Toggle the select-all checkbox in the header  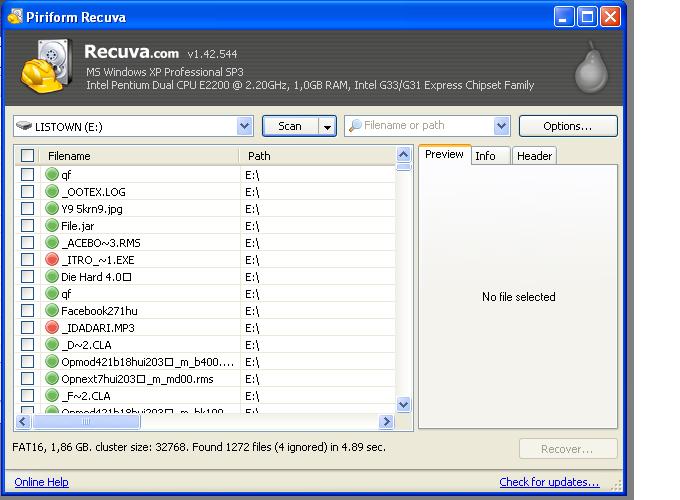tap(27, 155)
